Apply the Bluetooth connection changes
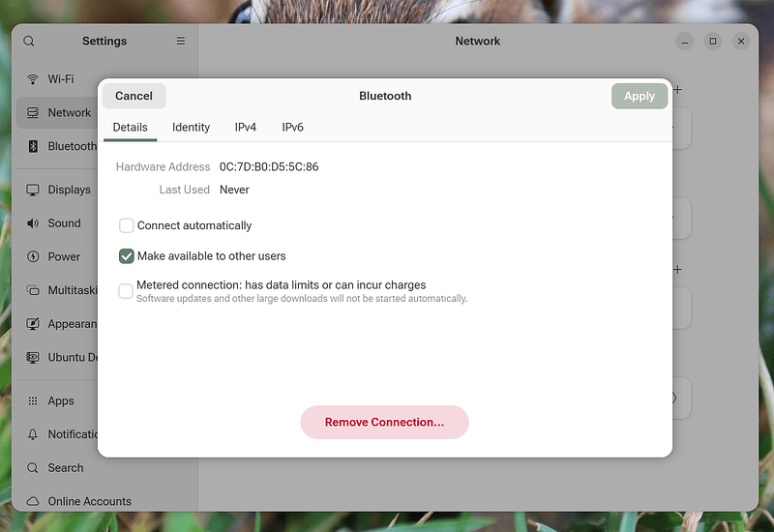Screen dimensions: 774x532 point(640,96)
